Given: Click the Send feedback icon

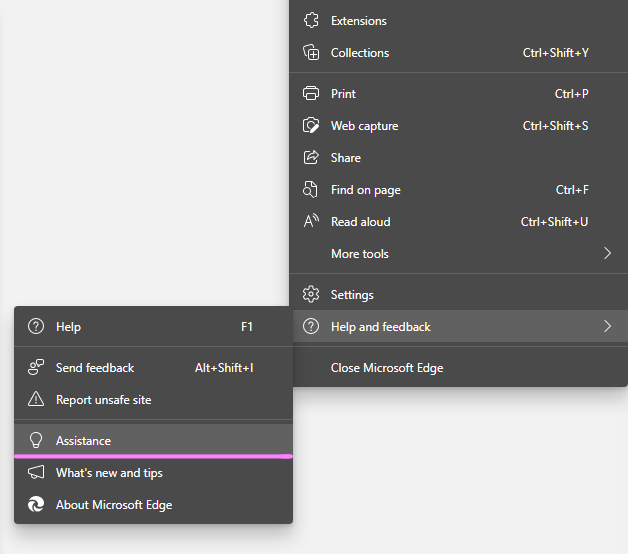Looking at the screenshot, I should tap(36, 367).
